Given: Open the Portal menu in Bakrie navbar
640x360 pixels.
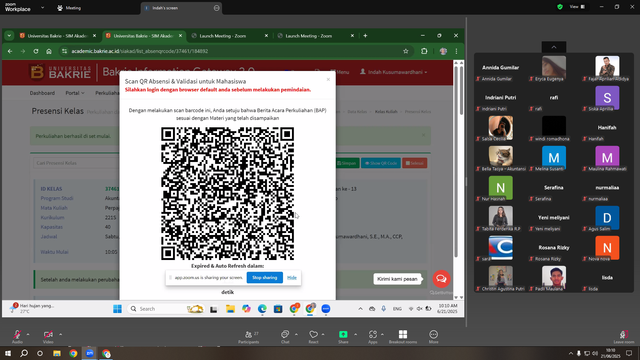Looking at the screenshot, I should (75, 93).
